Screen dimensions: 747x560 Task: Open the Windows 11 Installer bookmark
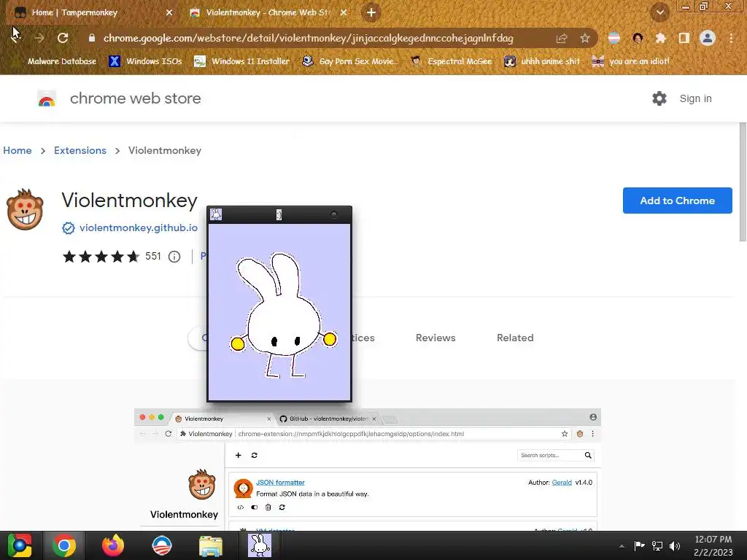(x=242, y=61)
